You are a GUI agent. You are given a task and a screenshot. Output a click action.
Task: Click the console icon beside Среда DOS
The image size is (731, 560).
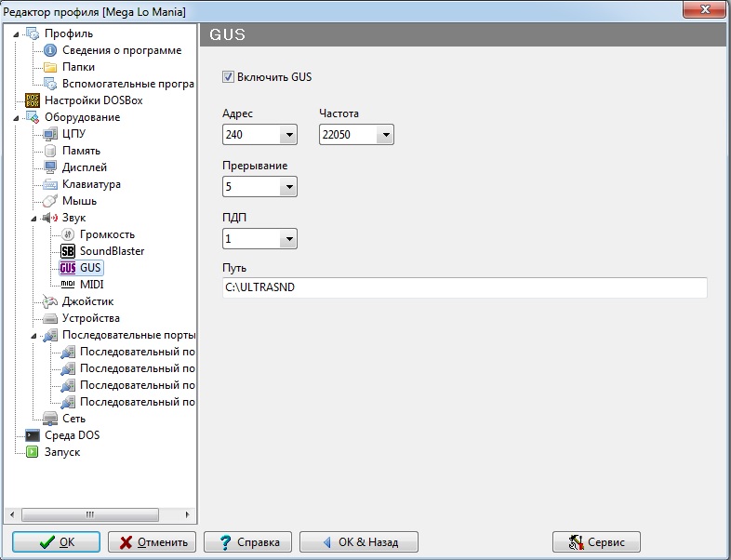point(33,435)
